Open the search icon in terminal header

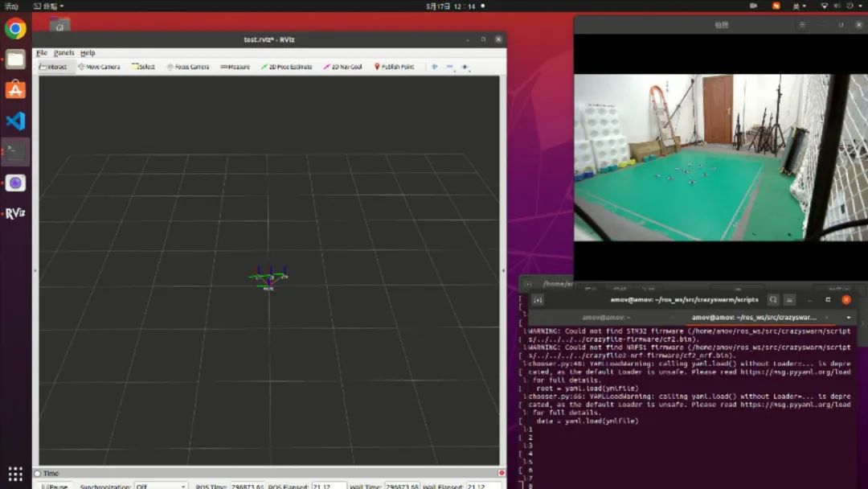point(772,300)
